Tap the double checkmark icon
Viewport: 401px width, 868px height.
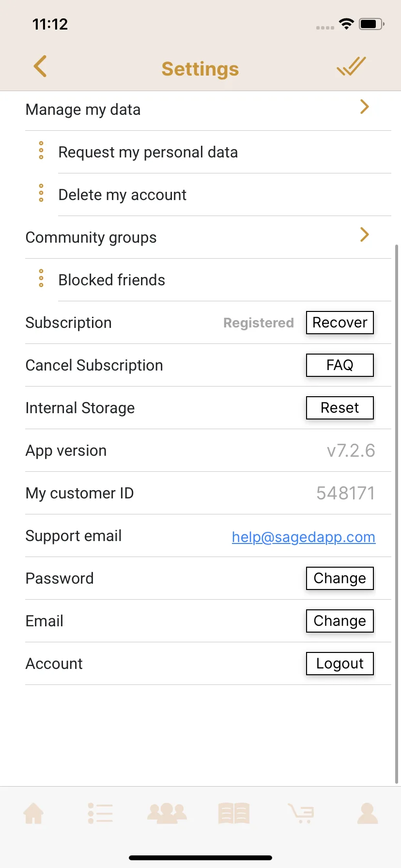[351, 66]
